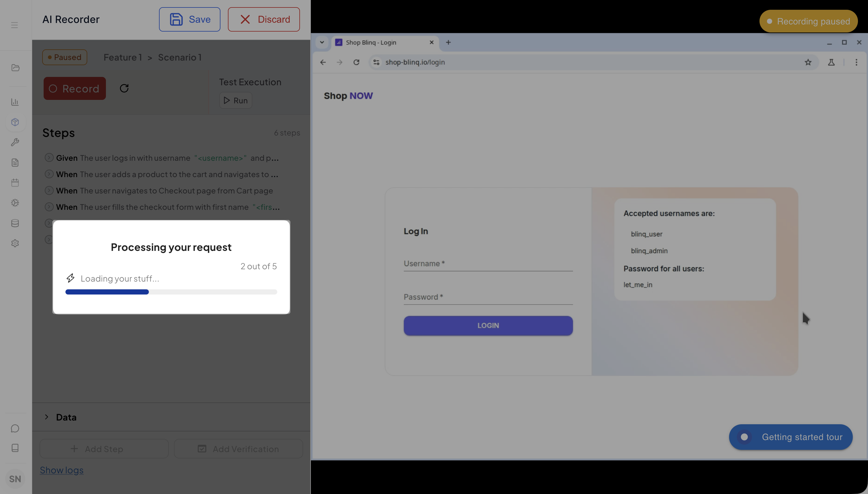Screen dimensions: 868x494
Task: Click the Save button
Action: [190, 19]
